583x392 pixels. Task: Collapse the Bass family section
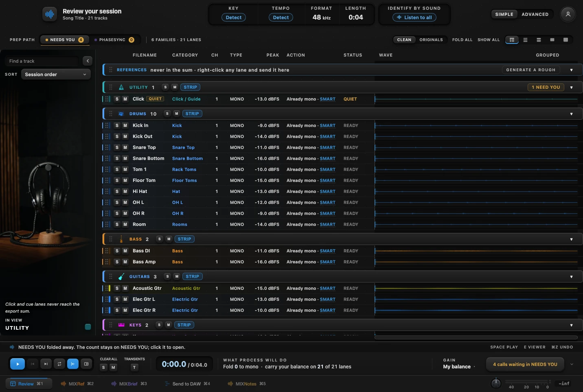pos(571,239)
